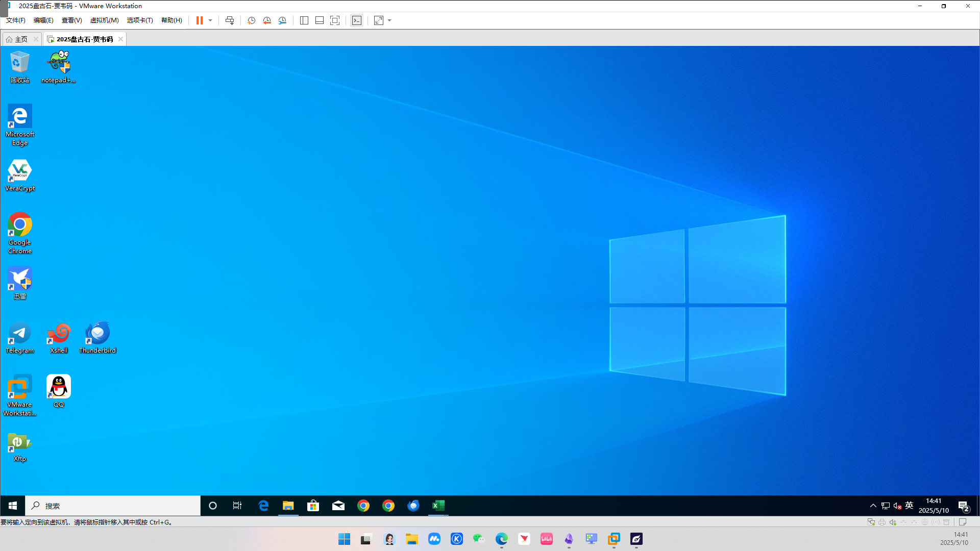Revert the VM to its previous snapshot
The height and width of the screenshot is (551, 980).
[266, 20]
